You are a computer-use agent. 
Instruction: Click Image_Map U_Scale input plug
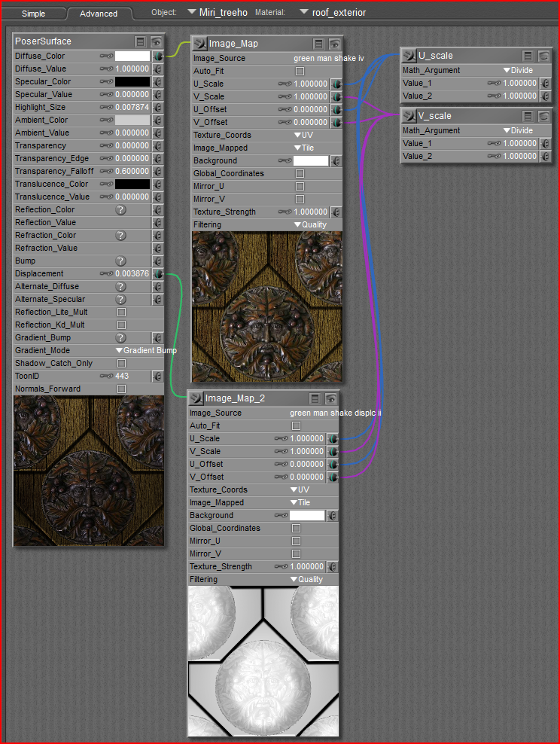click(336, 84)
